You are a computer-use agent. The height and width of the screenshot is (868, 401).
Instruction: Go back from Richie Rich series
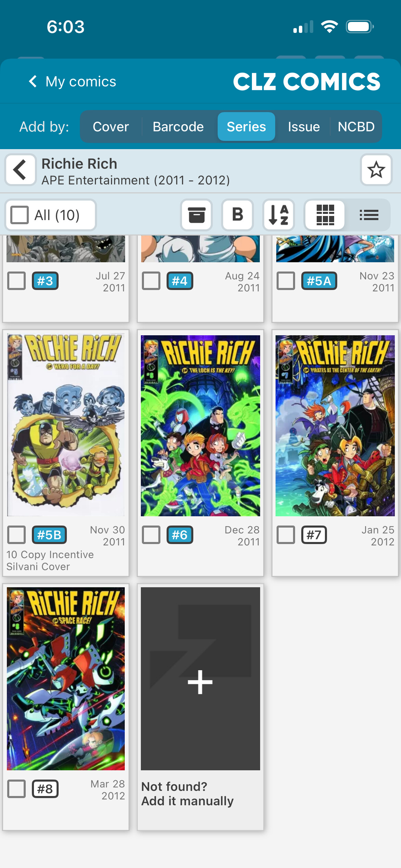21,170
